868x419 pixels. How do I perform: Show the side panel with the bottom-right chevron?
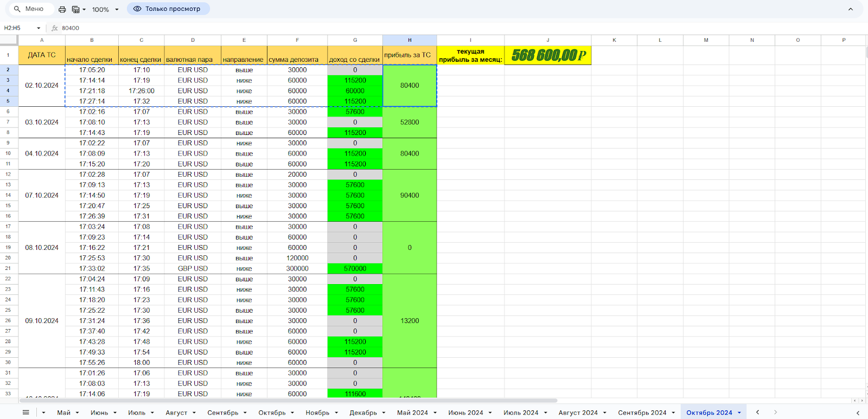[x=858, y=412]
